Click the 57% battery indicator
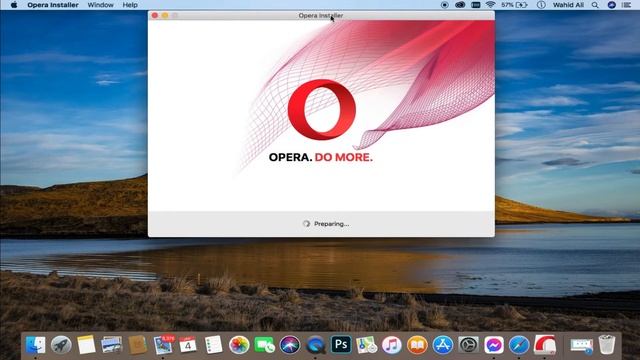Image resolution: width=640 pixels, height=360 pixels. coord(514,5)
